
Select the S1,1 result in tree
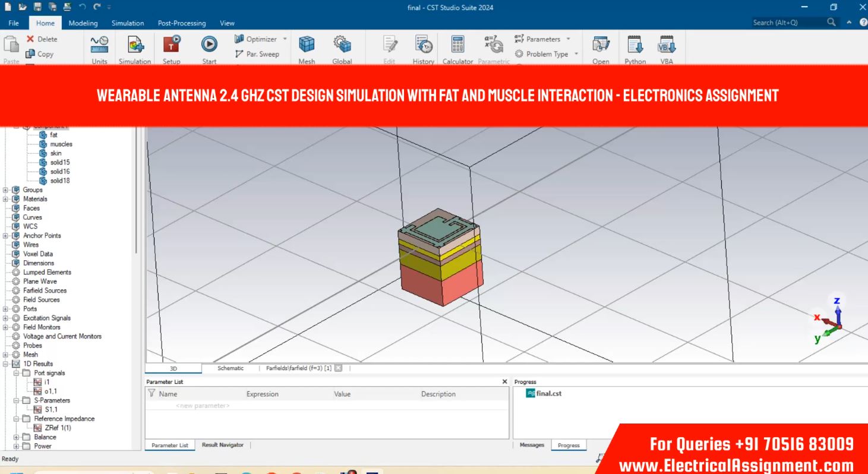[51, 409]
